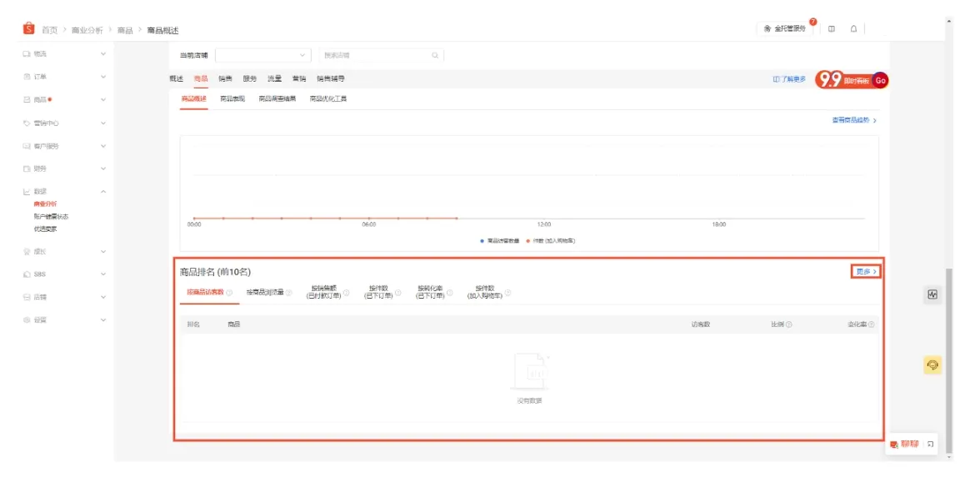Open the notification bell
The width and height of the screenshot is (980, 478).
[x=853, y=29]
